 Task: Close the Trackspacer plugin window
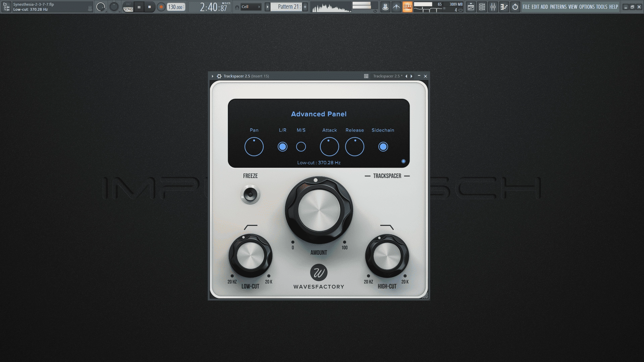pyautogui.click(x=426, y=76)
